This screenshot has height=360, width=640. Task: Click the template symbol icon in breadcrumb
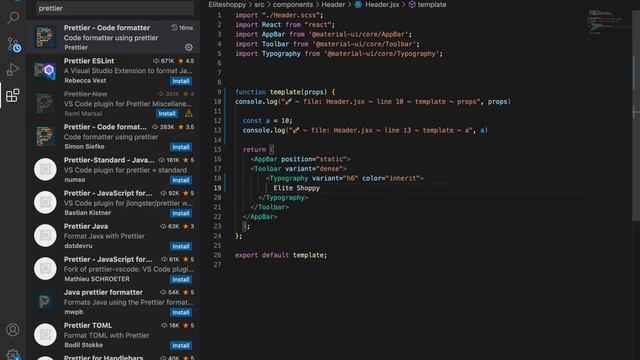pyautogui.click(x=412, y=4)
